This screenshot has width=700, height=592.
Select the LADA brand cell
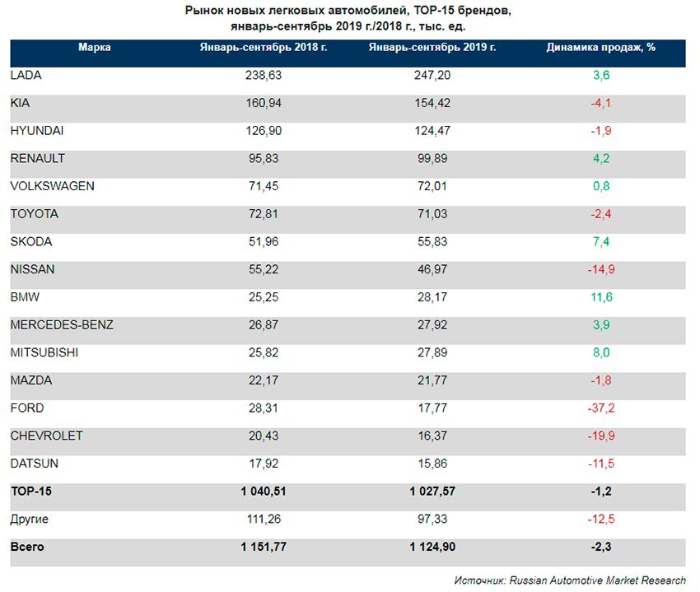coord(26,75)
